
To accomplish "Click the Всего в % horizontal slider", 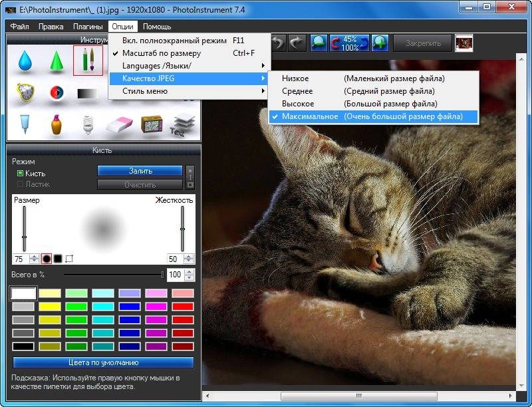I will (x=114, y=275).
